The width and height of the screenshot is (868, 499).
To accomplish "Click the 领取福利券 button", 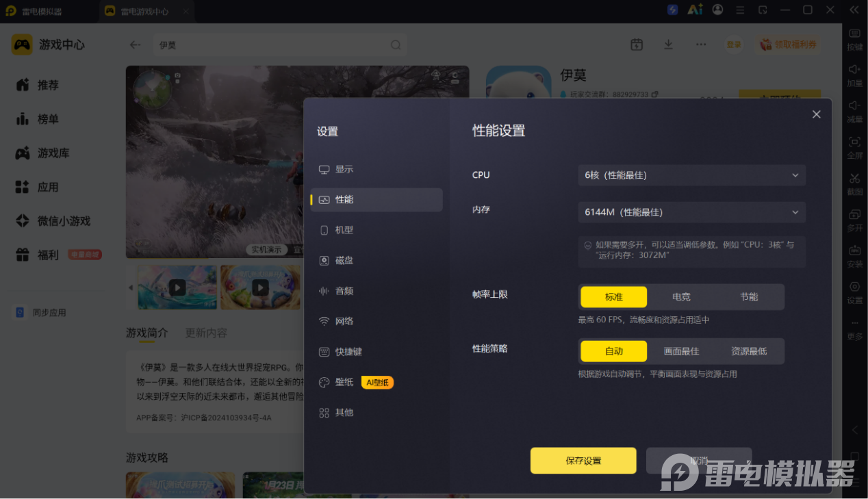I will tap(789, 44).
